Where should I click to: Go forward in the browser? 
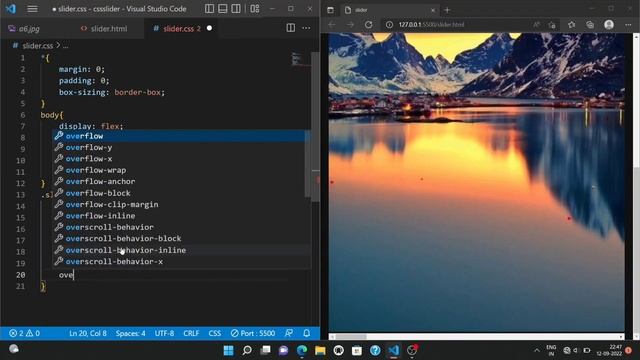[350, 24]
